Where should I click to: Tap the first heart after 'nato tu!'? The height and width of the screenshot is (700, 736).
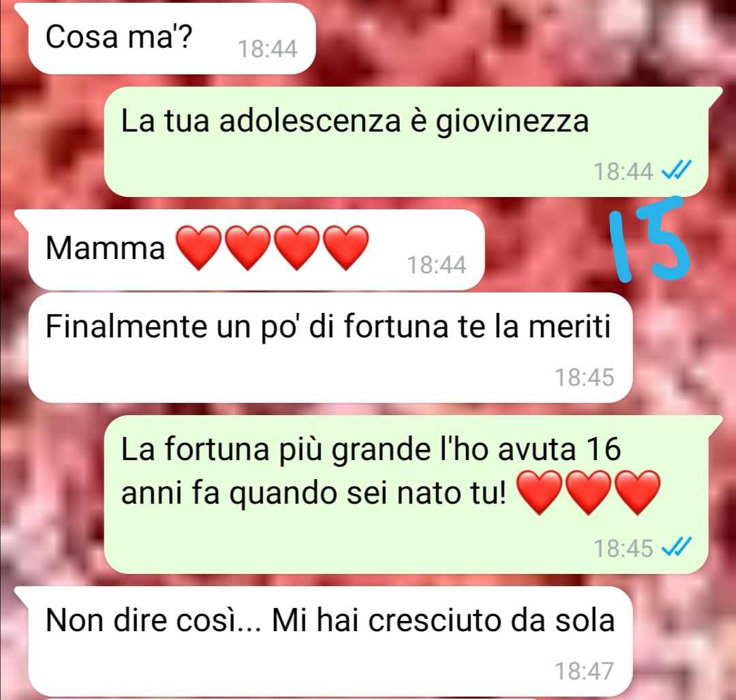(539, 493)
